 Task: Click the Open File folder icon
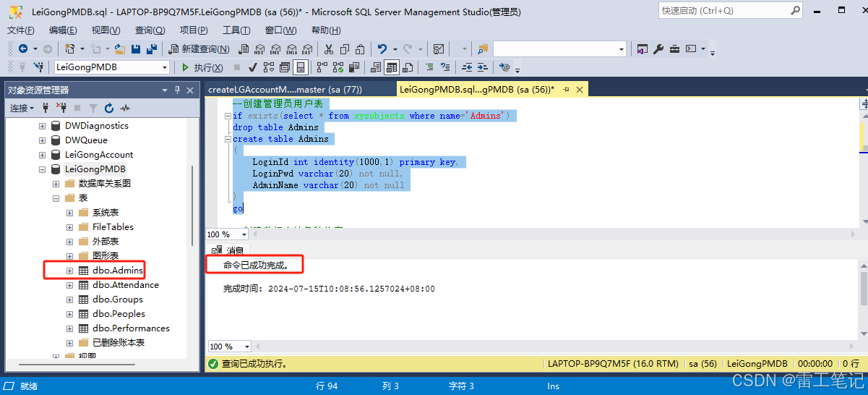click(x=119, y=49)
